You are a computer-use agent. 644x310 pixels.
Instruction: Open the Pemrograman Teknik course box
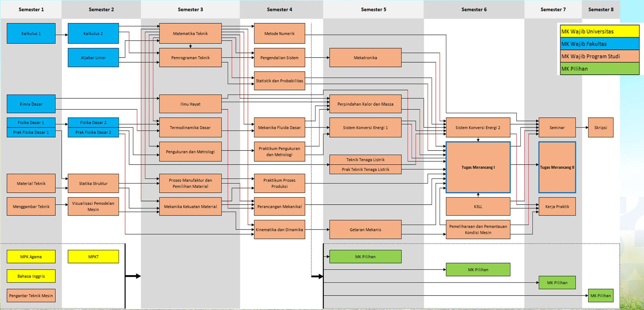pos(190,57)
